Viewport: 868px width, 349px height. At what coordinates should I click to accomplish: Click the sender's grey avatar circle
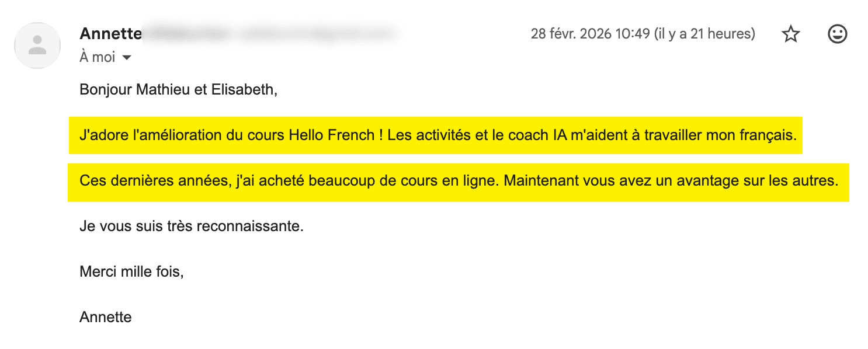click(x=37, y=44)
